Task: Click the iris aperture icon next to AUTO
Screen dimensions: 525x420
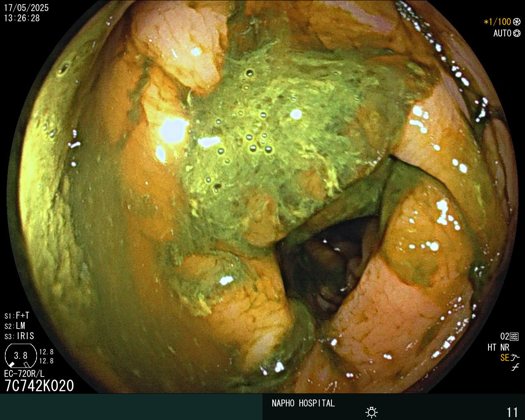Action: tap(517, 33)
